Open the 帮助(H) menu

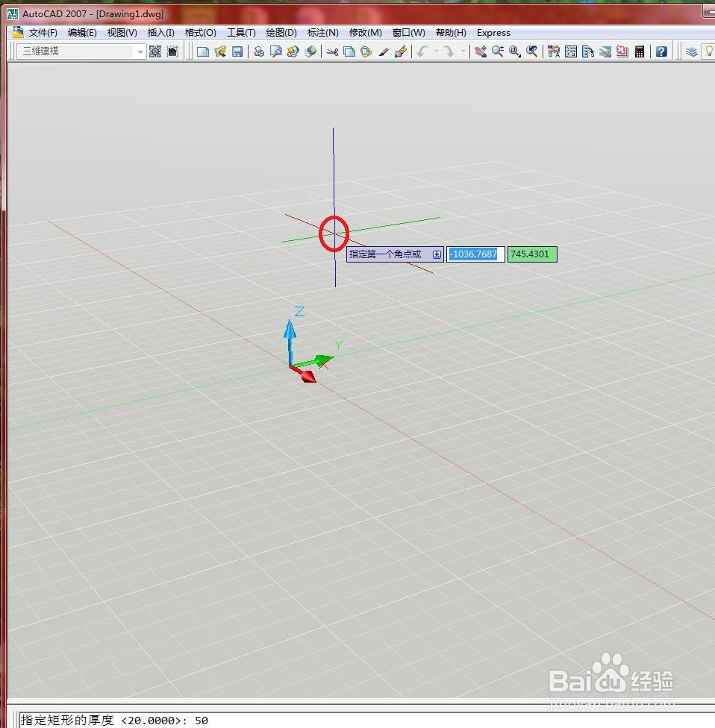(451, 33)
